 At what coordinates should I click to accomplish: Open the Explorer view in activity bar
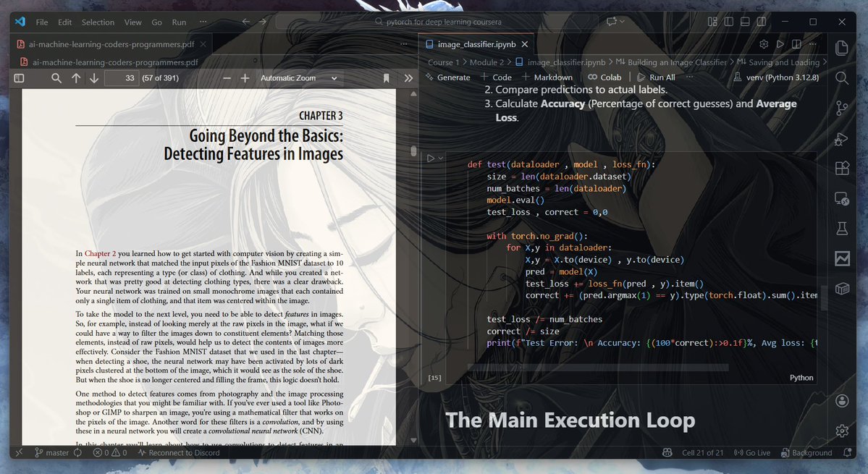[842, 48]
